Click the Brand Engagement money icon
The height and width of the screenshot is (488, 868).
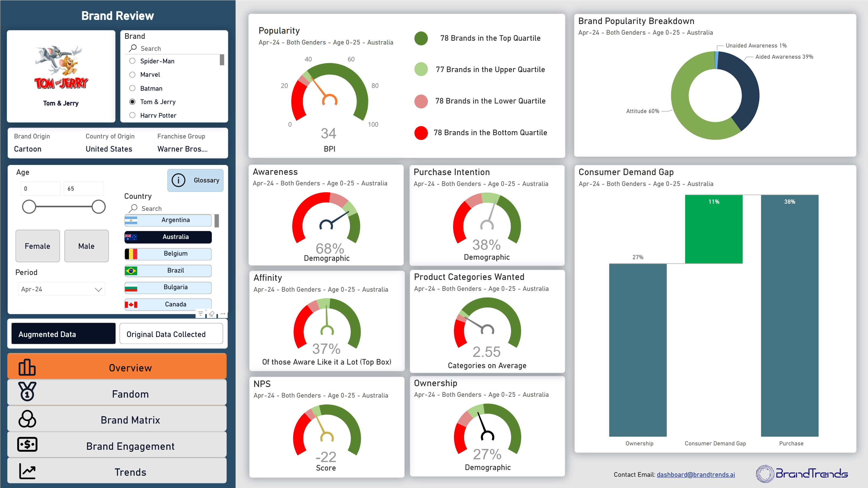point(27,445)
